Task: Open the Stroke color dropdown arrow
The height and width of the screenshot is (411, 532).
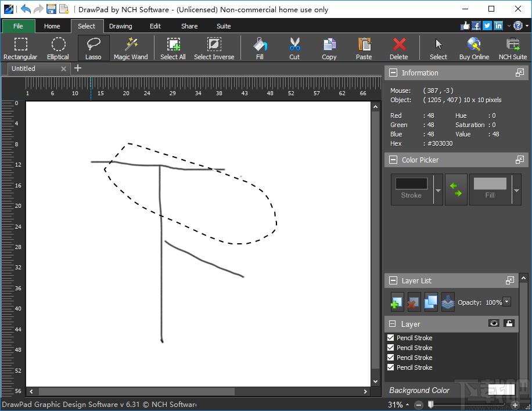Action: [438, 190]
